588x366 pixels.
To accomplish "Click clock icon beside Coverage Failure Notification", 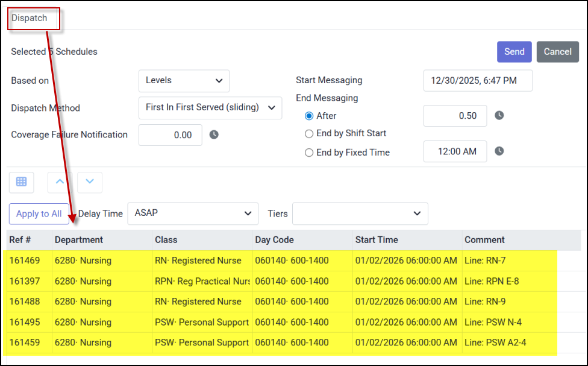I will coord(214,135).
